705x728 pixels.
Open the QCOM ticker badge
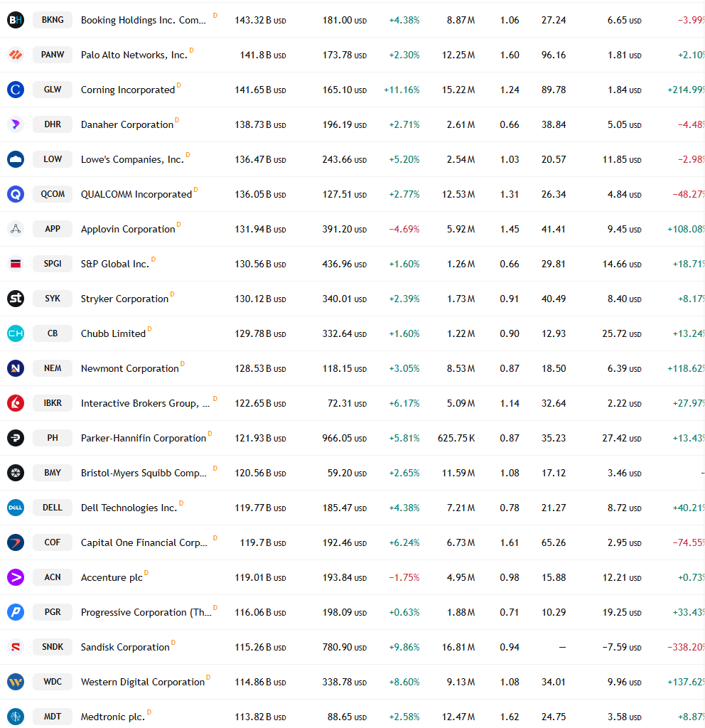[x=53, y=194]
